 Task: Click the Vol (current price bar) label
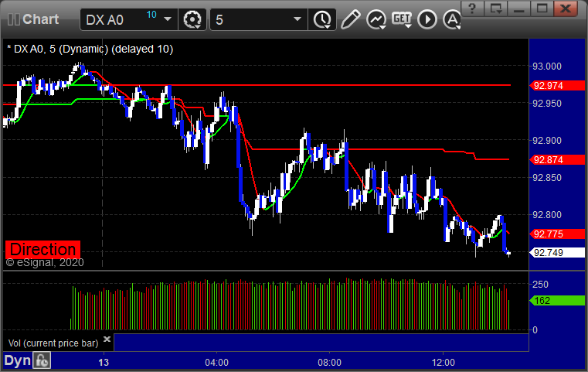pyautogui.click(x=53, y=343)
